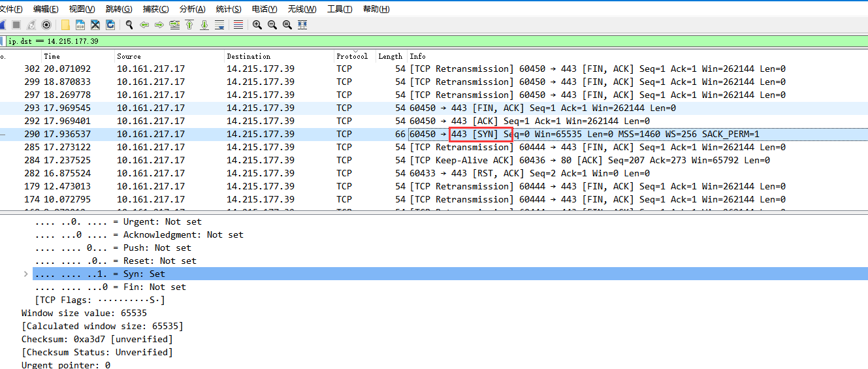Select the Acknowledgment: Not set line
Viewport: 868px width, 369px height.
click(x=139, y=234)
